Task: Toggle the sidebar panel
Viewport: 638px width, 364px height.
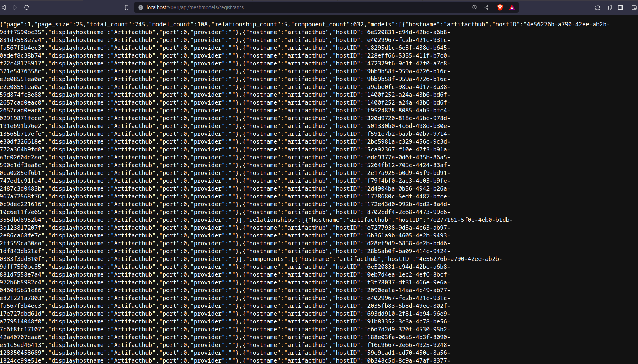Action: pos(620,7)
